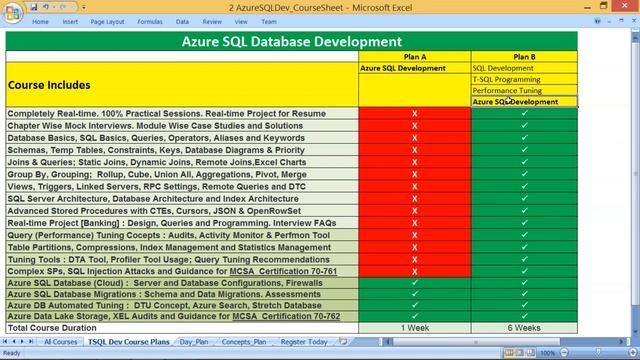Click the horizontal scrollbar thumb
The height and width of the screenshot is (360, 640).
click(x=476, y=342)
